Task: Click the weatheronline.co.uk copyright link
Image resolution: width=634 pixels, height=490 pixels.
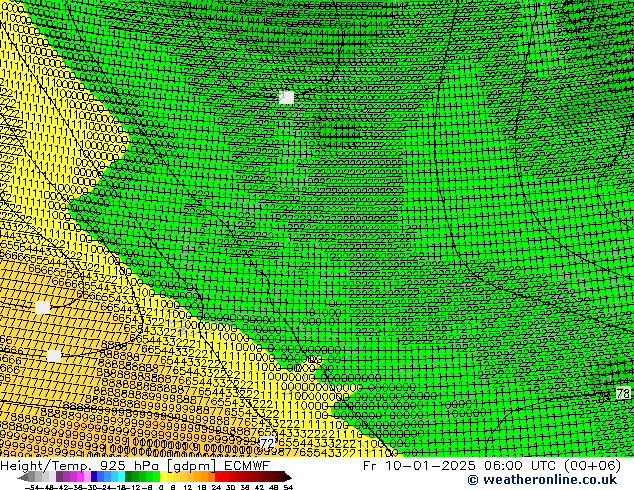Action: coord(542,480)
